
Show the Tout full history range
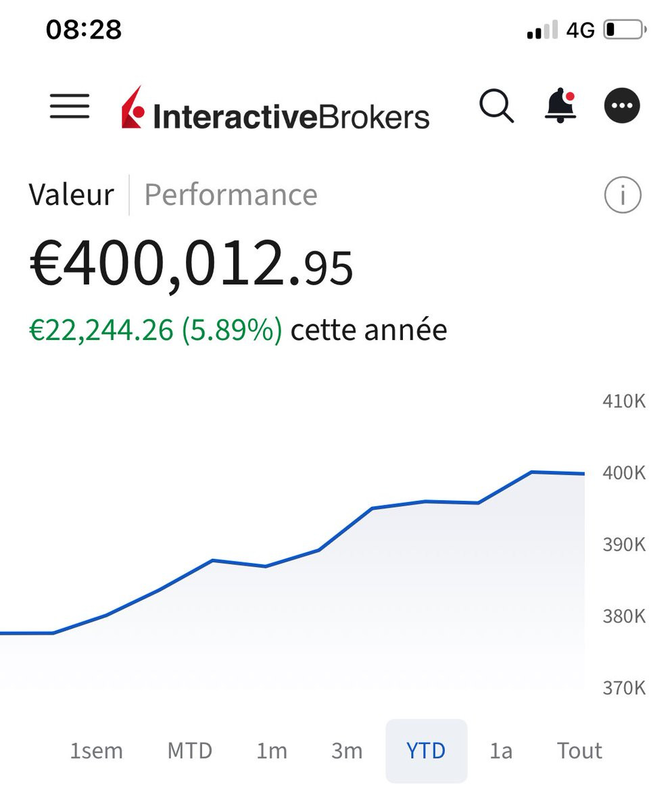[x=579, y=751]
